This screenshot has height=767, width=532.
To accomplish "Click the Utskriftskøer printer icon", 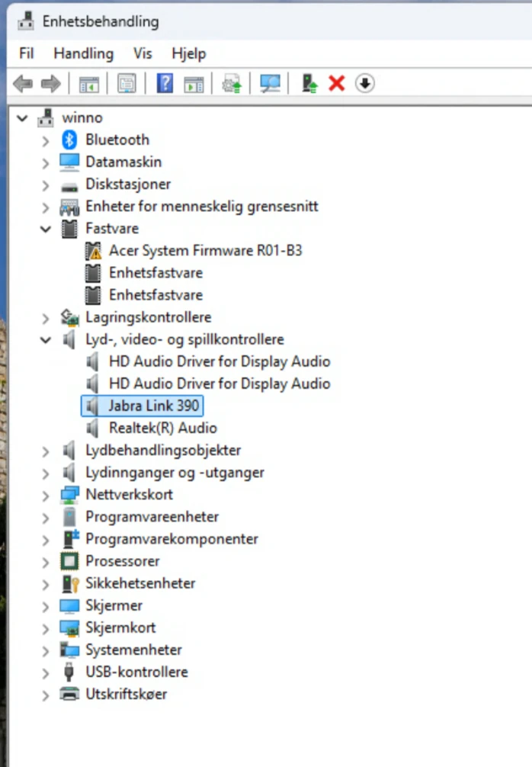I will (69, 694).
